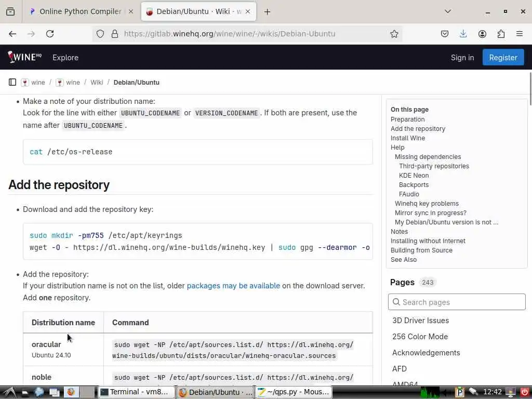532x399 pixels.
Task: Jump to Winehq key problems section
Action: 427,204
